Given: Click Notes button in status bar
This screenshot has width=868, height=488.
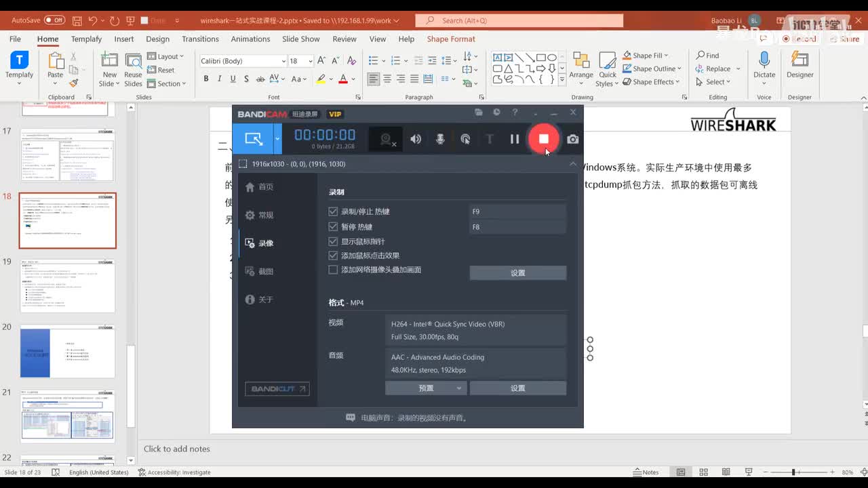Looking at the screenshot, I should click(x=646, y=472).
